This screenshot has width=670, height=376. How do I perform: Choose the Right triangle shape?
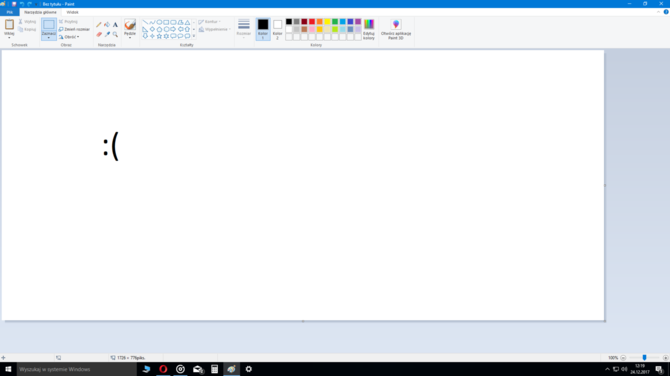tap(145, 29)
